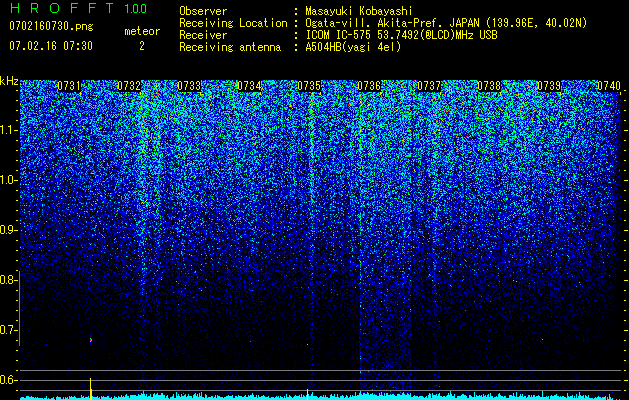Click the 0733 time marker
629x400 pixels.
click(x=189, y=86)
